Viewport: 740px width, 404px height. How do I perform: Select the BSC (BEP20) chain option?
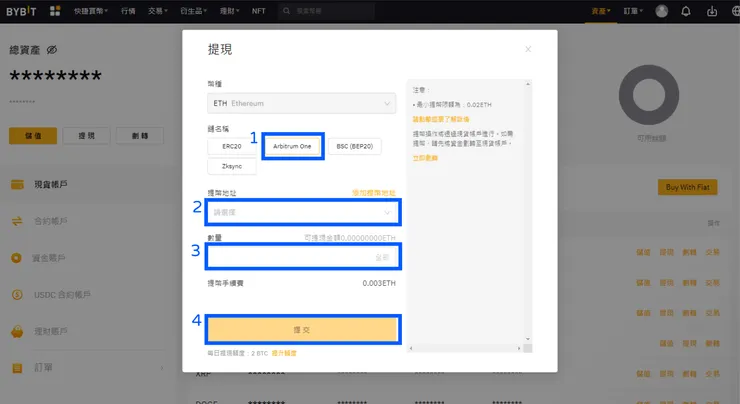pos(354,146)
